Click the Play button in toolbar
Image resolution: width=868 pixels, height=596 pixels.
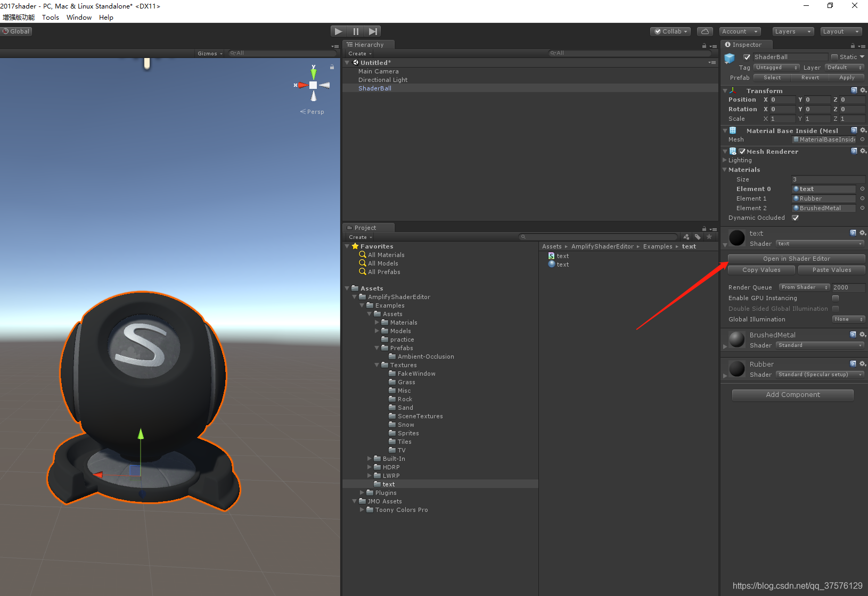[339, 31]
